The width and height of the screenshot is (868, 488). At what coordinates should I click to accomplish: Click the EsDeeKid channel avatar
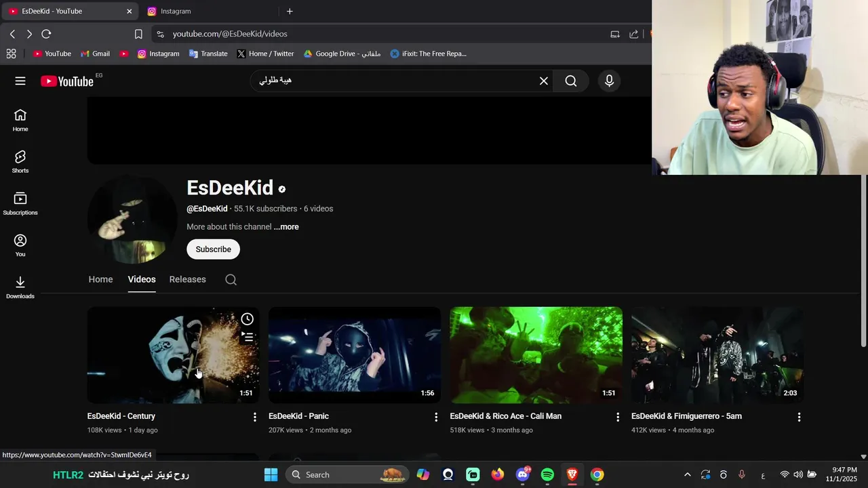[132, 220]
